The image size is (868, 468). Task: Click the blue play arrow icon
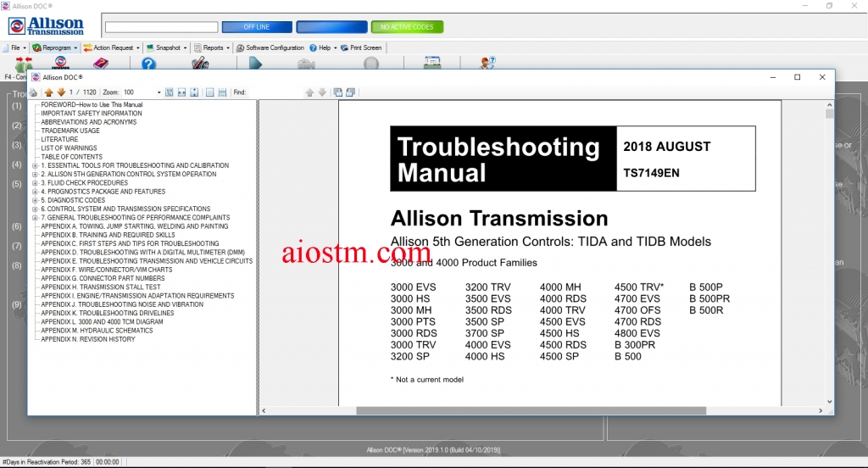pyautogui.click(x=254, y=63)
